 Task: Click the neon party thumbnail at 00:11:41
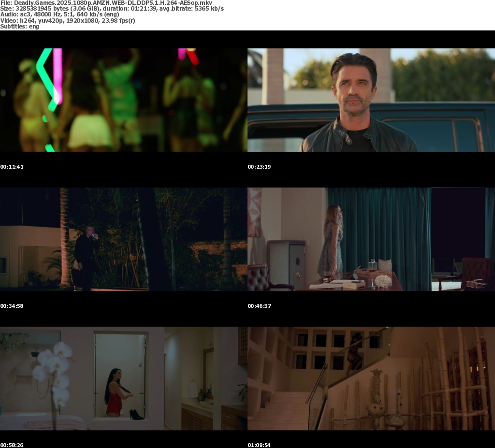click(123, 100)
